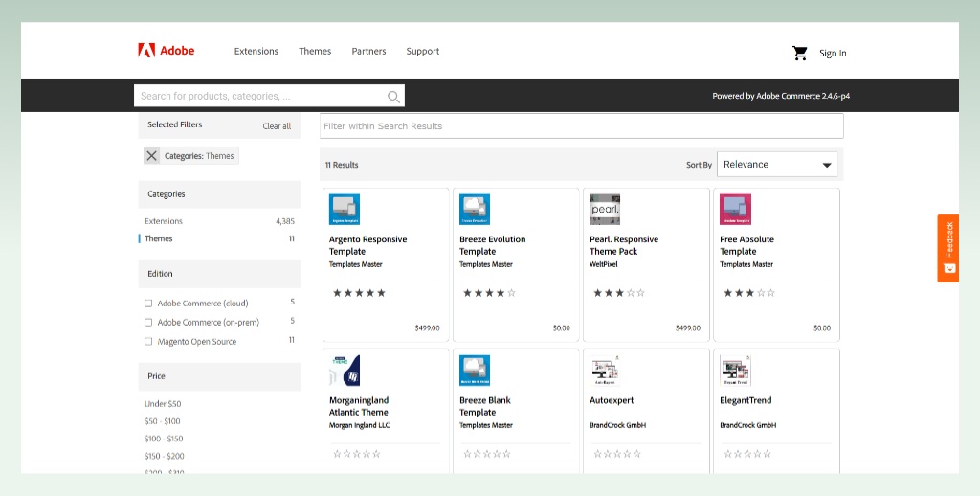Open Breeze Evolution Template title
This screenshot has height=496, width=980.
pos(493,245)
